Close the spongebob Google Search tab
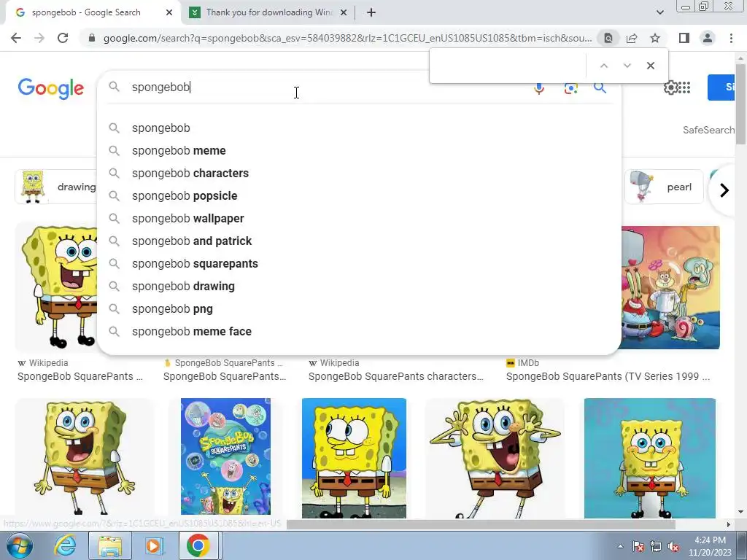Image resolution: width=747 pixels, height=560 pixels. click(169, 12)
